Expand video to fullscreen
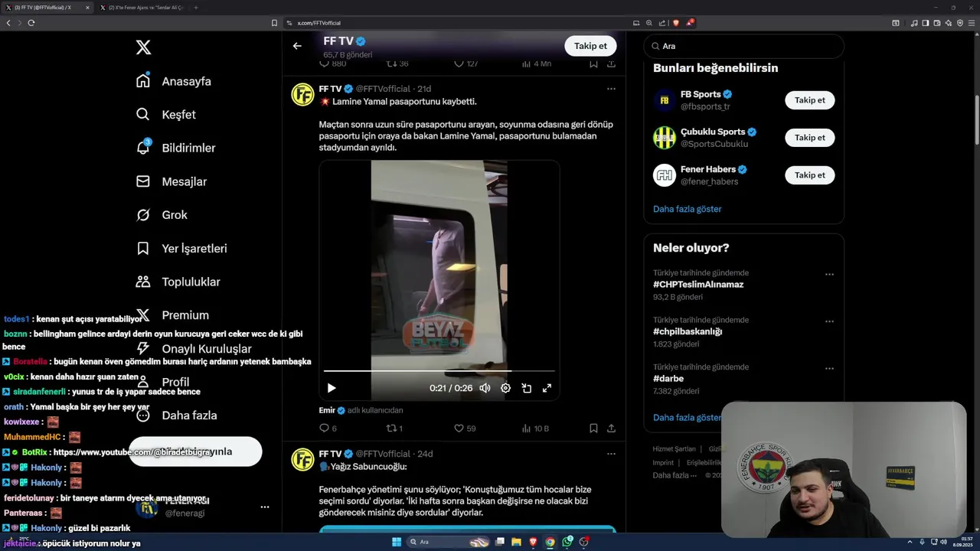The image size is (980, 551). point(547,388)
